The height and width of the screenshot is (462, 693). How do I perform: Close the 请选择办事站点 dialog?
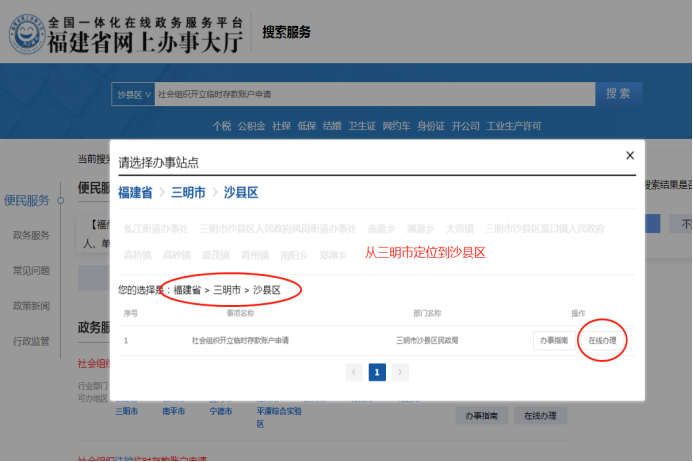pyautogui.click(x=629, y=156)
